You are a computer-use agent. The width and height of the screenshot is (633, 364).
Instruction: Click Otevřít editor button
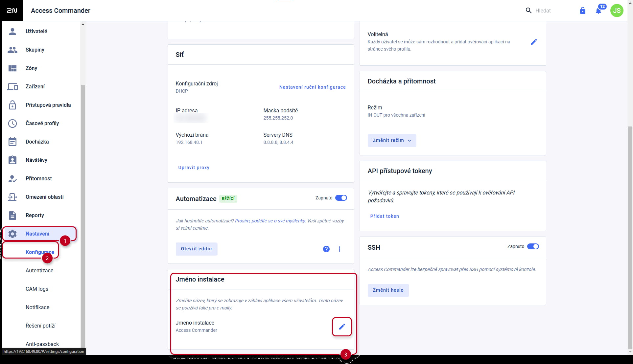197,249
